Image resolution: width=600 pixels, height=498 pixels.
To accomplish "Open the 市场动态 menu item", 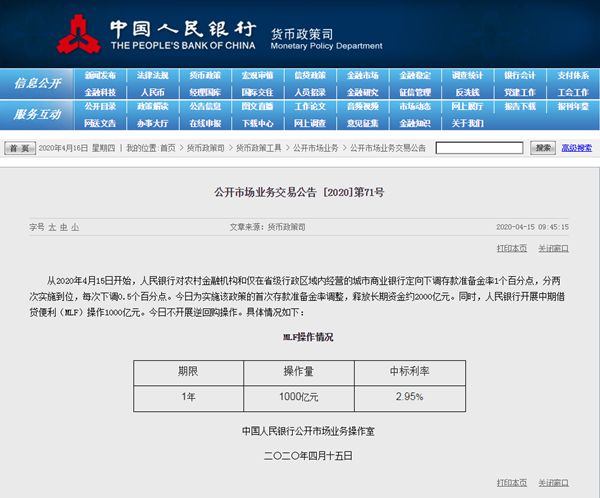I will [415, 106].
